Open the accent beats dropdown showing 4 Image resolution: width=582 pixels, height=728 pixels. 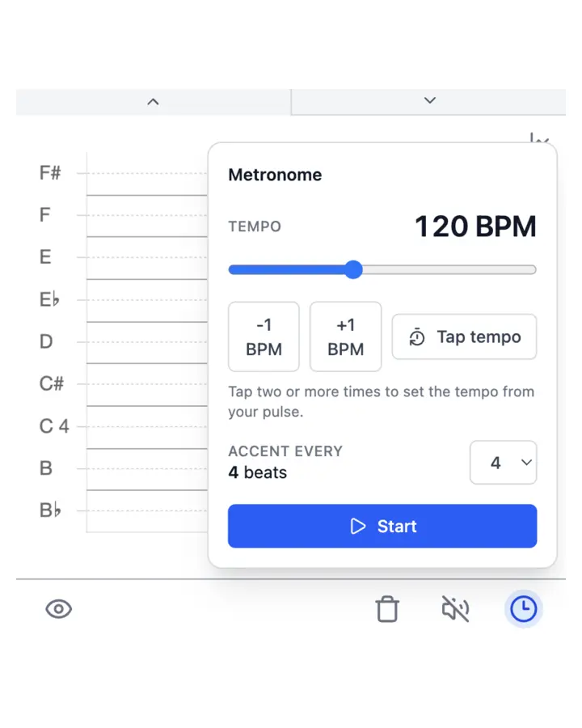pyautogui.click(x=503, y=463)
